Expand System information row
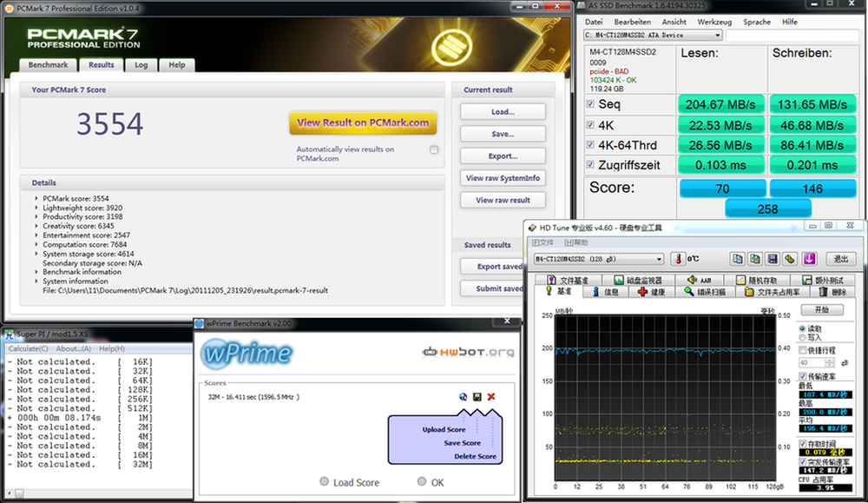868x503 pixels. click(36, 281)
